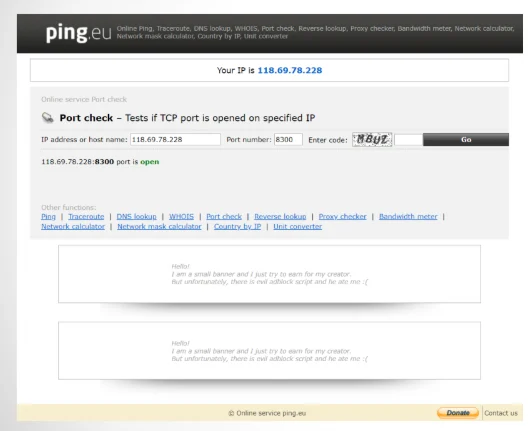Open the WHOIS link

pyautogui.click(x=182, y=217)
